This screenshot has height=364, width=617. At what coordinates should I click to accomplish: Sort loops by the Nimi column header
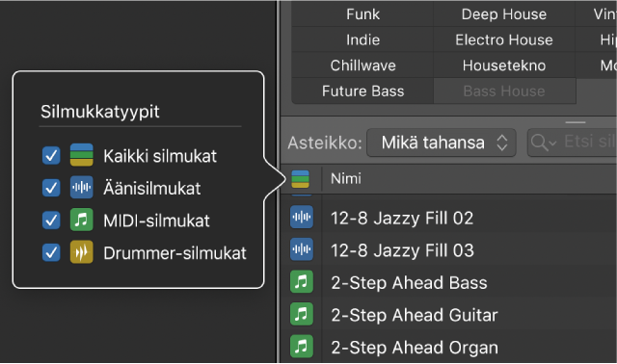coord(469,179)
